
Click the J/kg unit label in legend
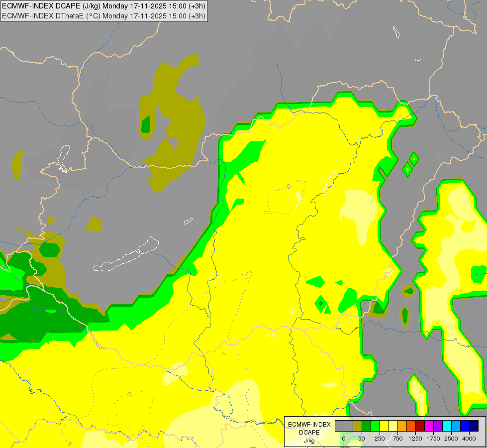pos(309,441)
